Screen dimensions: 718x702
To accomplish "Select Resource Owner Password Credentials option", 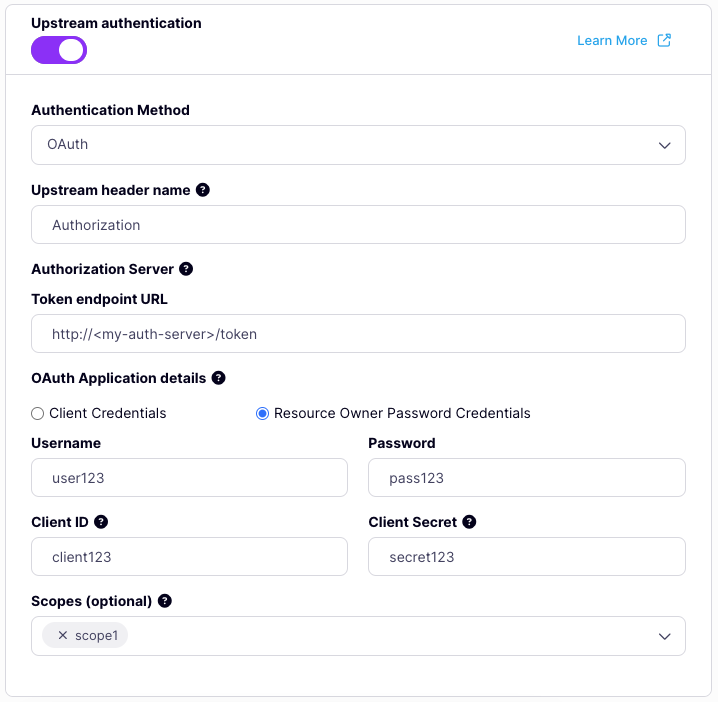I will pyautogui.click(x=263, y=413).
